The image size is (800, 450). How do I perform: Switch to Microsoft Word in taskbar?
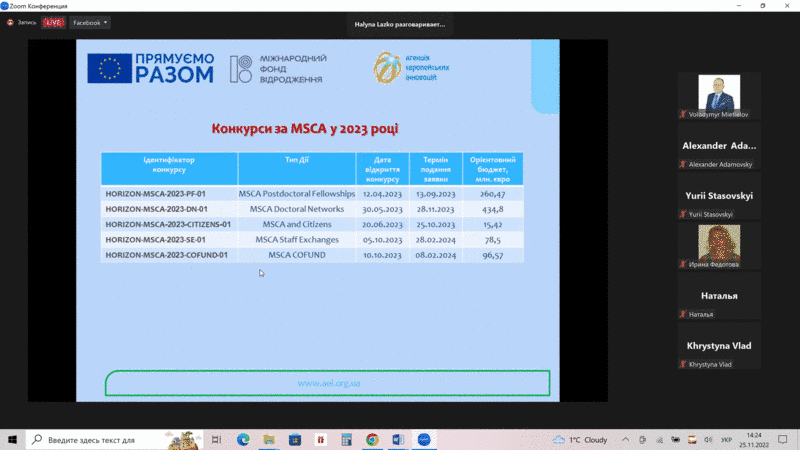398,439
